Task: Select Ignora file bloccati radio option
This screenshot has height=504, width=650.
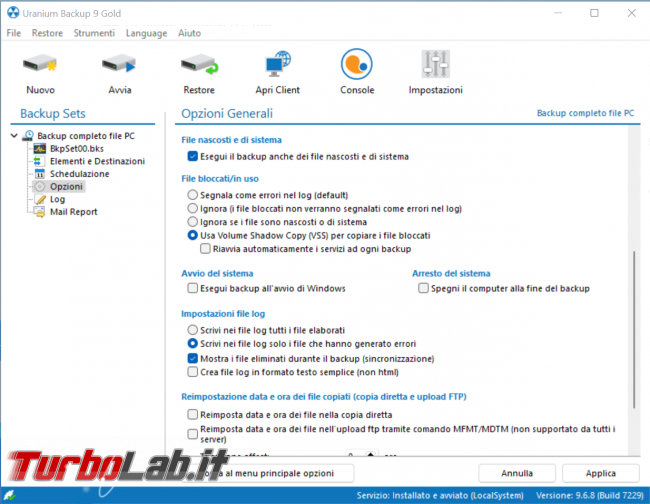Action: point(192,208)
